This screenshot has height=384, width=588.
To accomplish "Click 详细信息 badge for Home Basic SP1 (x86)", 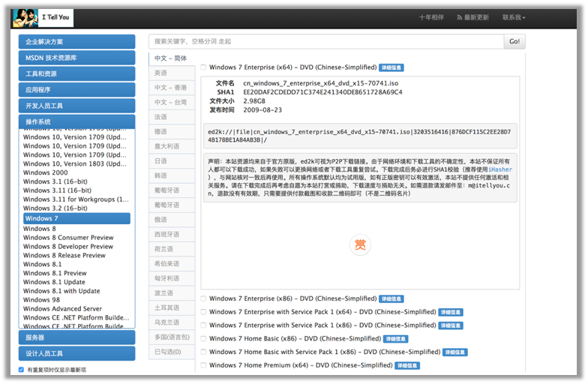I will click(x=454, y=352).
